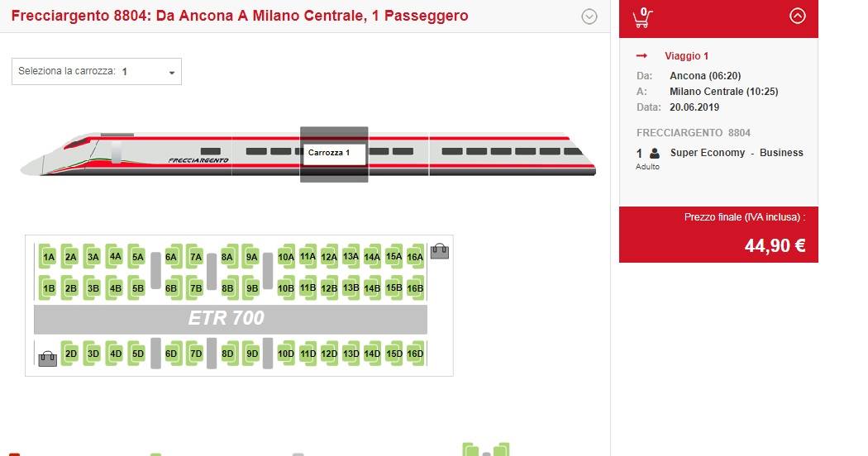Click the luggage icon beside seat 16A
868x456 pixels.
point(440,251)
